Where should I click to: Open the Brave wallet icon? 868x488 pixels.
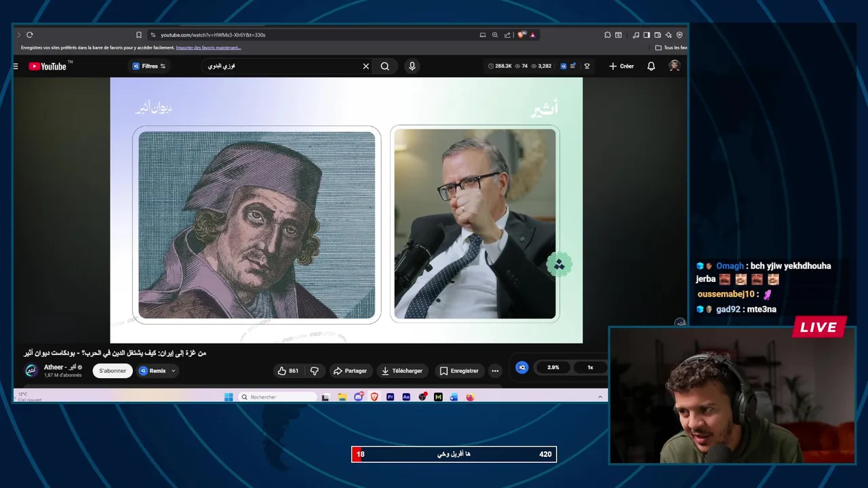click(658, 35)
